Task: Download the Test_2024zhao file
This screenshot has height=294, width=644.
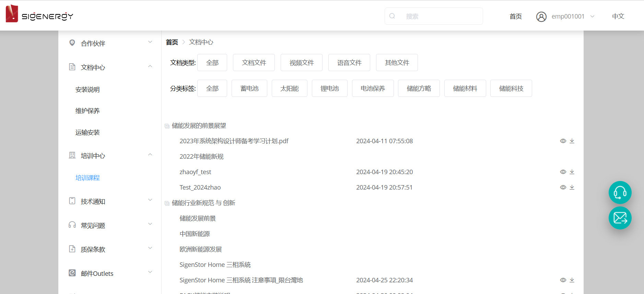Action: [572, 187]
